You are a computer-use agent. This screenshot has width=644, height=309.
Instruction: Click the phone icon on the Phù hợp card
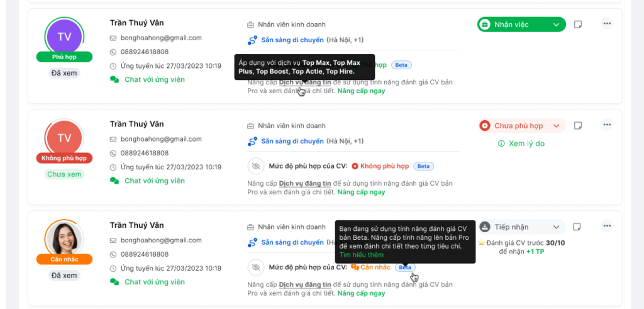(113, 52)
